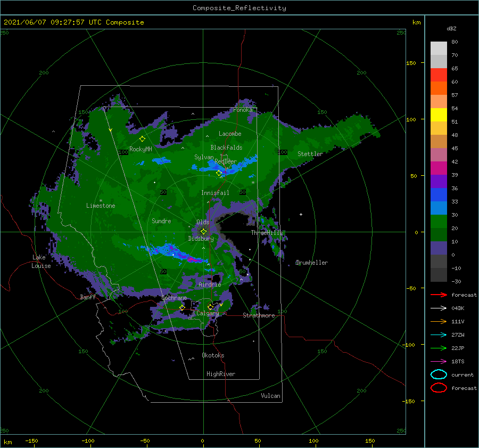Image resolution: width=479 pixels, height=448 pixels.
Task: Click the Drumheller label on map
Action: (x=311, y=263)
